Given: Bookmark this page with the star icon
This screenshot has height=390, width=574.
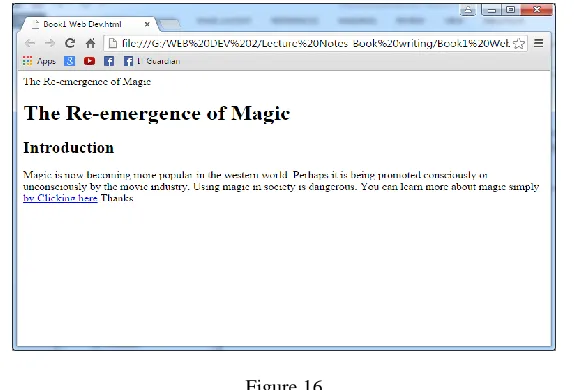Looking at the screenshot, I should coord(519,44).
